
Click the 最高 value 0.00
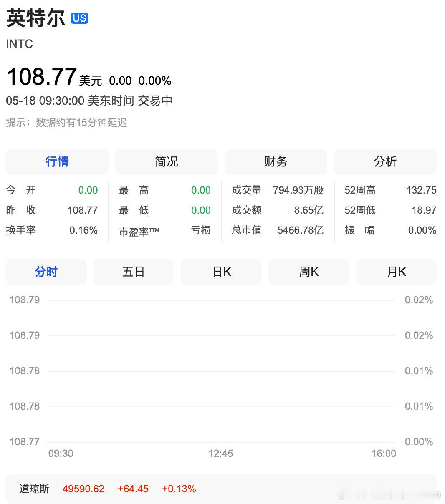tap(201, 190)
